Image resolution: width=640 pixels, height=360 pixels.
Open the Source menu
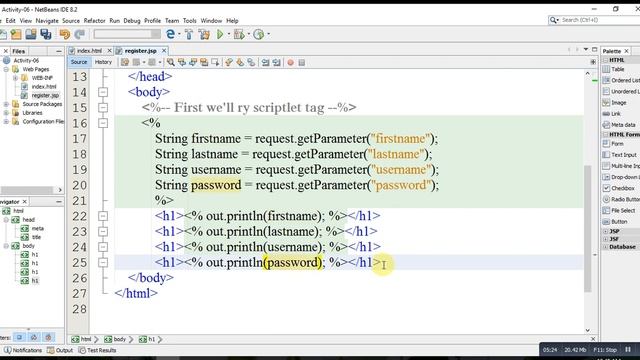click(71, 20)
